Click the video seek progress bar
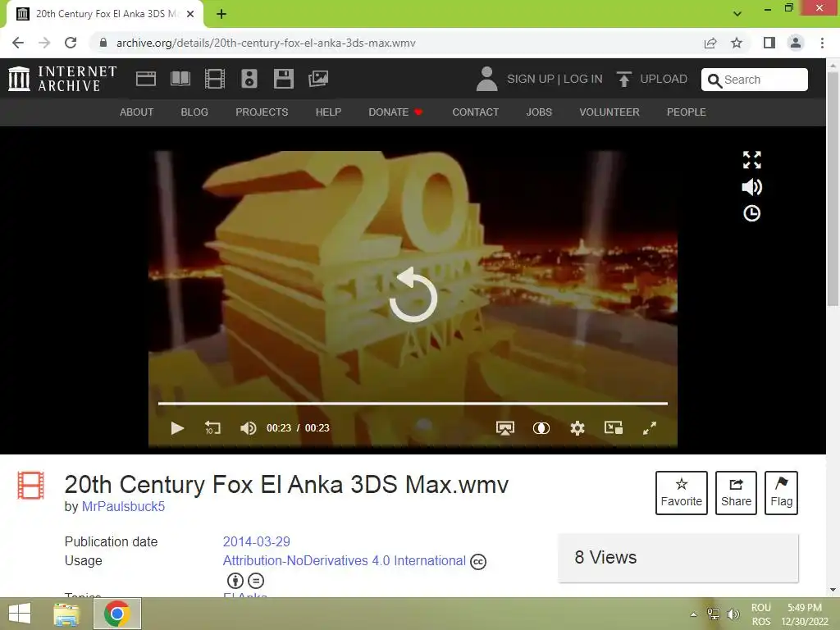The width and height of the screenshot is (840, 630). point(413,404)
